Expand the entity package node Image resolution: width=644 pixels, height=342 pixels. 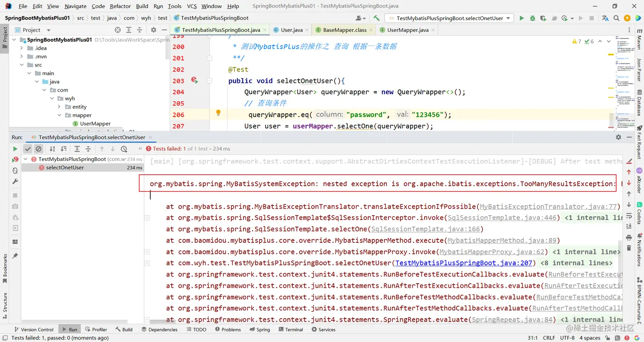pyautogui.click(x=60, y=107)
